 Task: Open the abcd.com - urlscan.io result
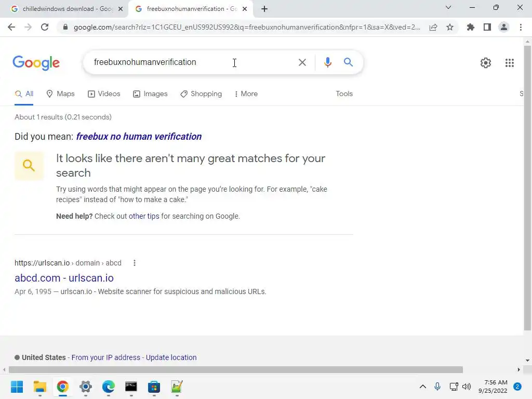click(64, 278)
